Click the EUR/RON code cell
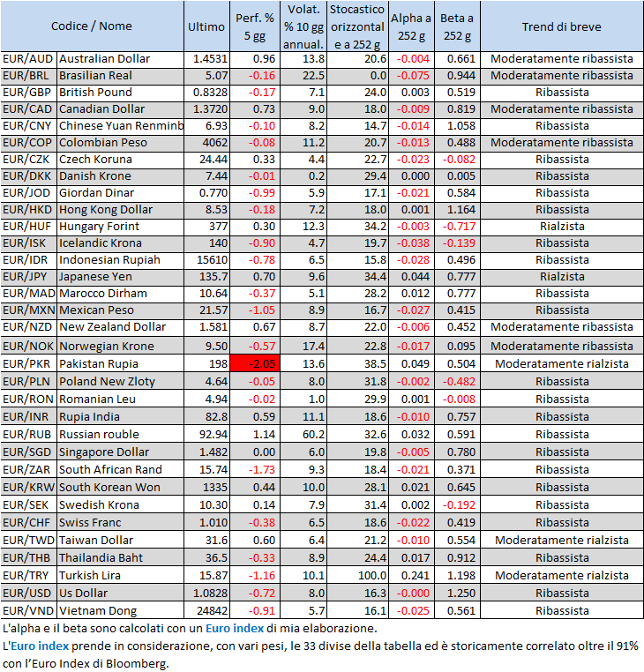This screenshot has width=644, height=672. pos(28,399)
